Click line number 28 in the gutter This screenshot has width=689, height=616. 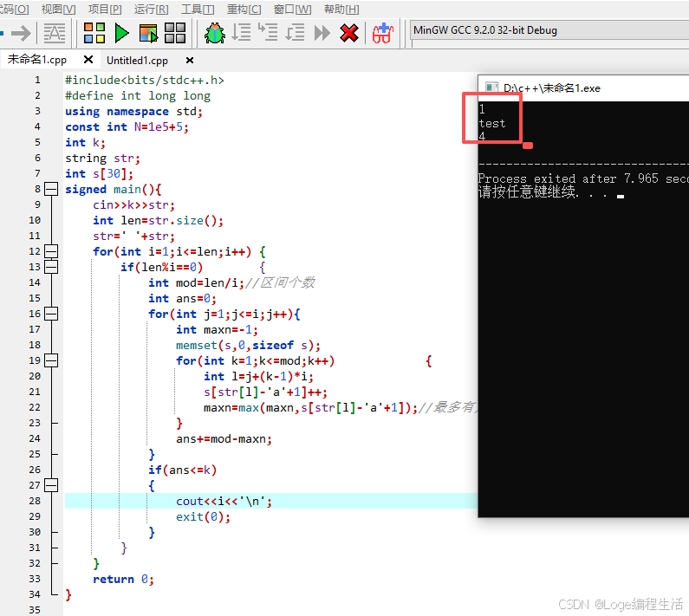pos(35,501)
